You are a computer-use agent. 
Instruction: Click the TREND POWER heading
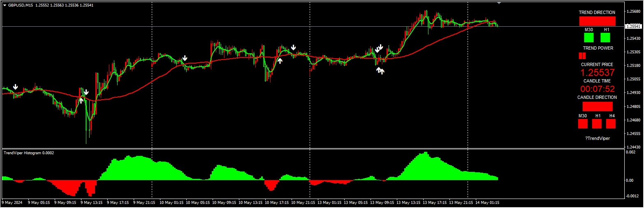[598, 48]
